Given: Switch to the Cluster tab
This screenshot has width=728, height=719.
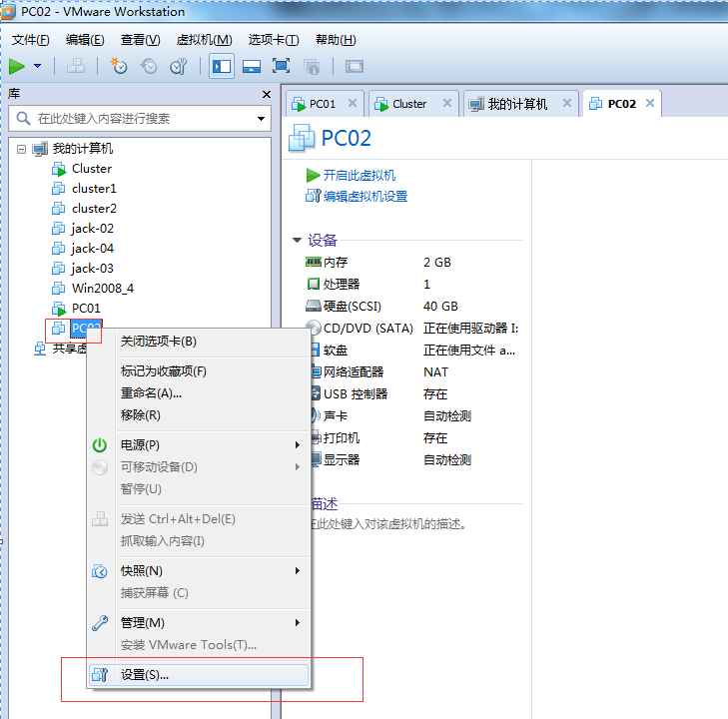Looking at the screenshot, I should pyautogui.click(x=409, y=104).
